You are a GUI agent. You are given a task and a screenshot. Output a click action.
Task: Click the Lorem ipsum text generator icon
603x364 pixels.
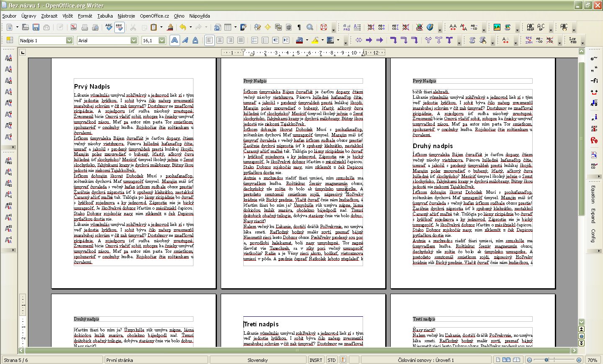[573, 40]
